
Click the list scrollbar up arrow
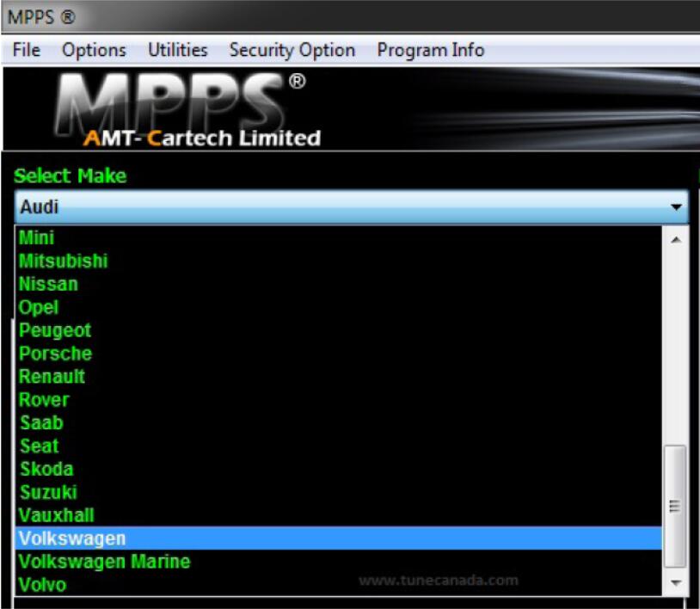[675, 240]
